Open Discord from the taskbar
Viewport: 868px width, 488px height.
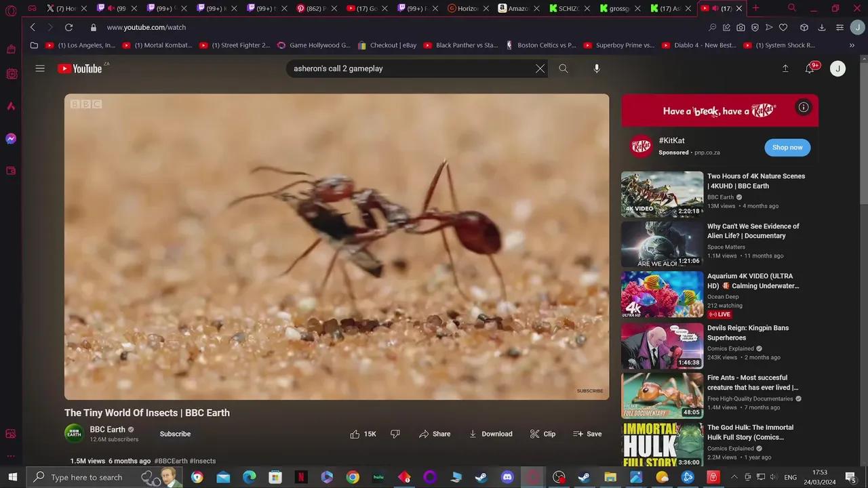tap(507, 477)
